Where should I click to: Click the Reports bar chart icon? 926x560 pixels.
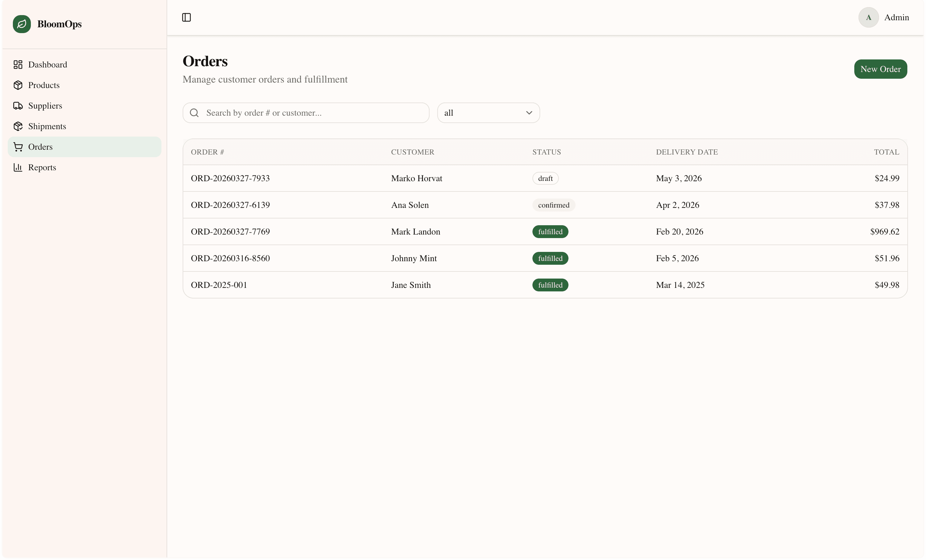point(18,167)
